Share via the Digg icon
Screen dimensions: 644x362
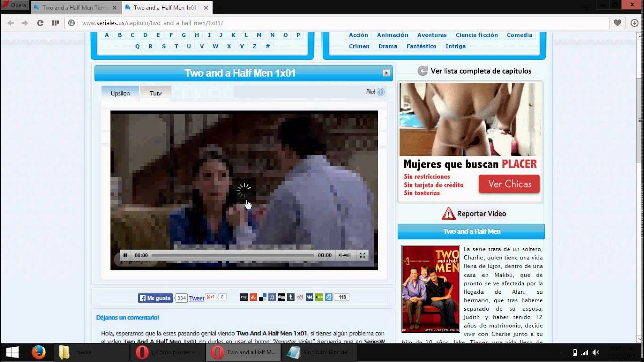[281, 297]
